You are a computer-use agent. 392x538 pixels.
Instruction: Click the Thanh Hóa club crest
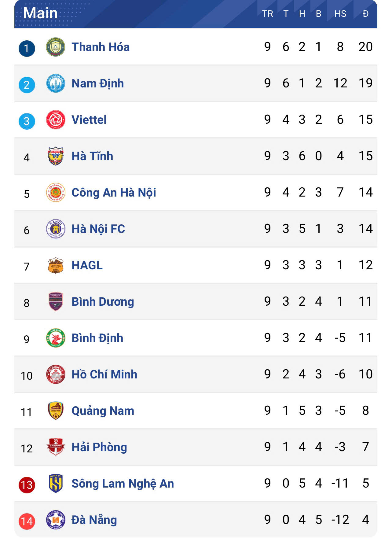[55, 47]
